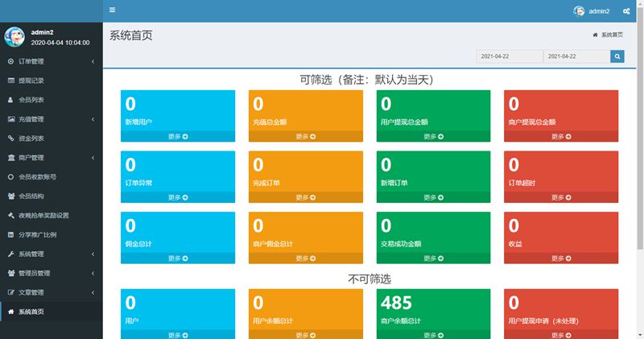
Task: Click the blue search button beside the dates
Action: click(x=617, y=56)
